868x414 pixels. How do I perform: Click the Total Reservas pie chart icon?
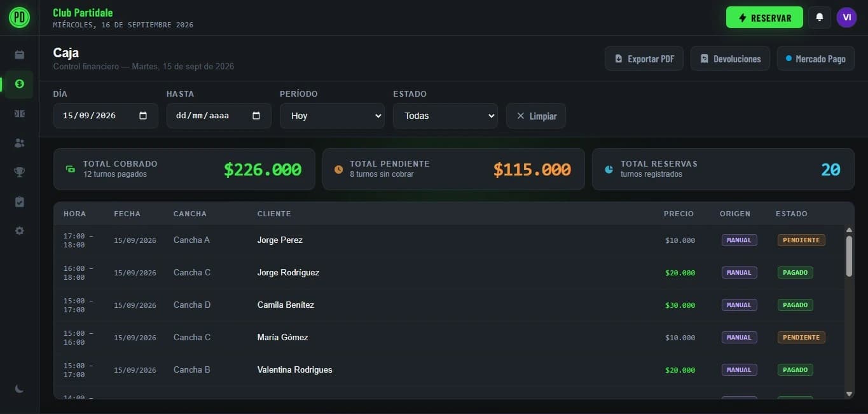[x=609, y=169]
